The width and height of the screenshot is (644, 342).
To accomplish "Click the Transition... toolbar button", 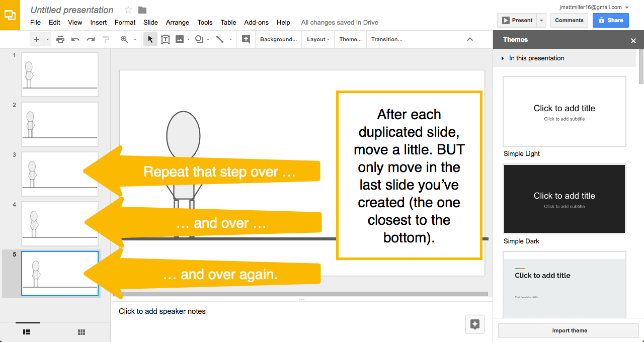I will tap(386, 39).
